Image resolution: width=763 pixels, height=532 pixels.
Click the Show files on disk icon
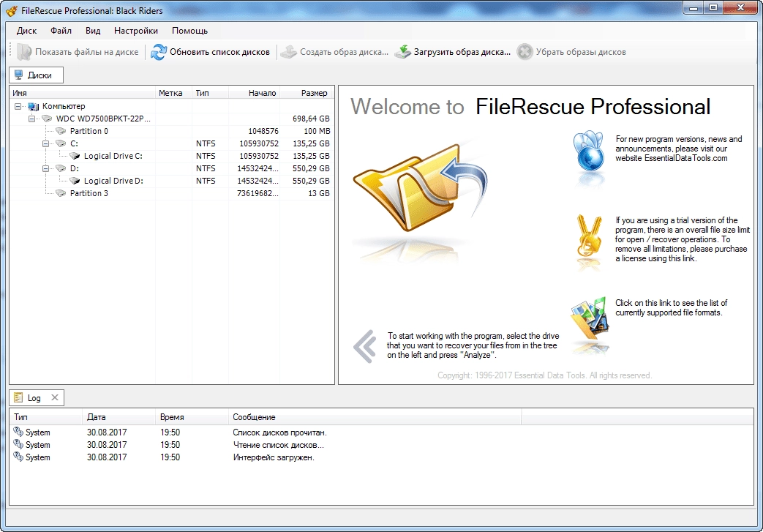pyautogui.click(x=23, y=52)
